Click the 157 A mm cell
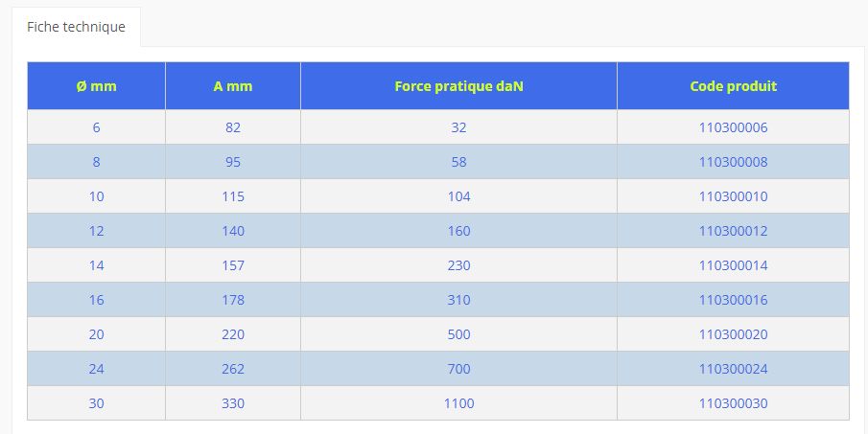Screen dimensions: 868x434 (233, 265)
